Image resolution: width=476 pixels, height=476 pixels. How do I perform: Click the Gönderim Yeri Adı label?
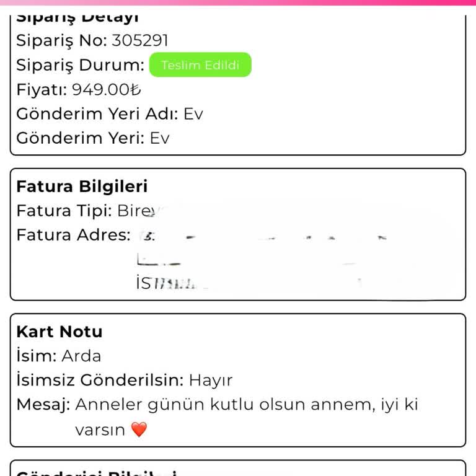pos(97,114)
